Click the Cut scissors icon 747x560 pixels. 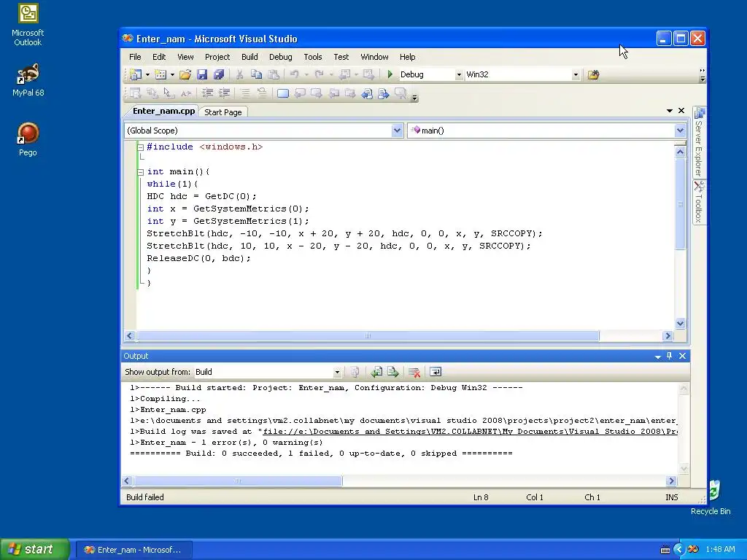click(x=239, y=75)
